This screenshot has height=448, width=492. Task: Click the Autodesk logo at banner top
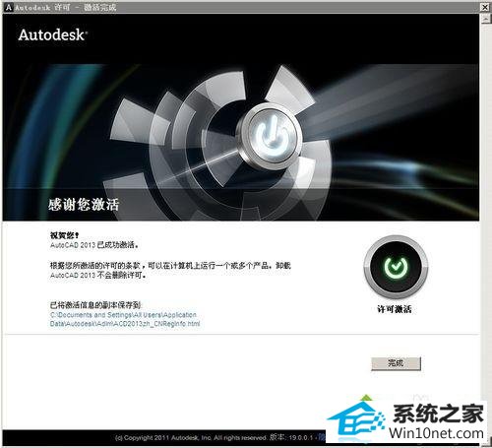(x=53, y=34)
